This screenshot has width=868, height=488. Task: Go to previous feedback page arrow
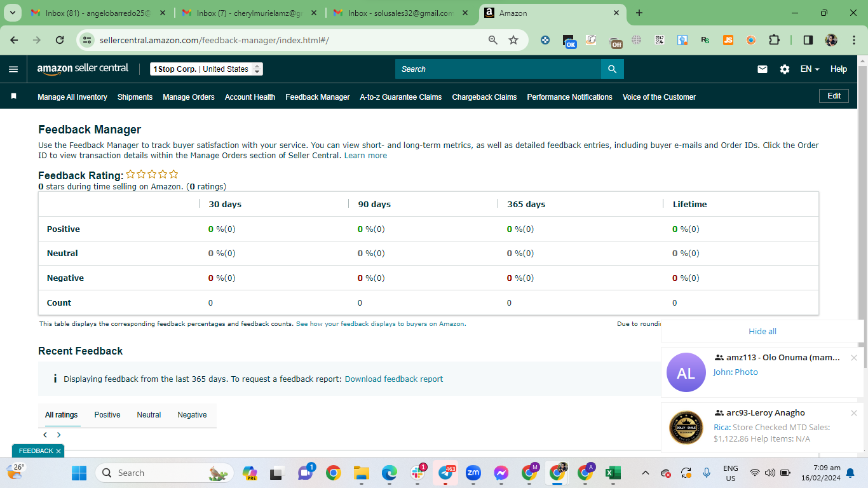pyautogui.click(x=45, y=435)
